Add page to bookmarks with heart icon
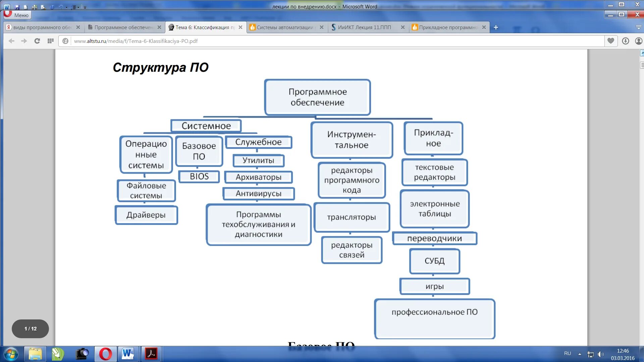644x362 pixels. (x=611, y=41)
